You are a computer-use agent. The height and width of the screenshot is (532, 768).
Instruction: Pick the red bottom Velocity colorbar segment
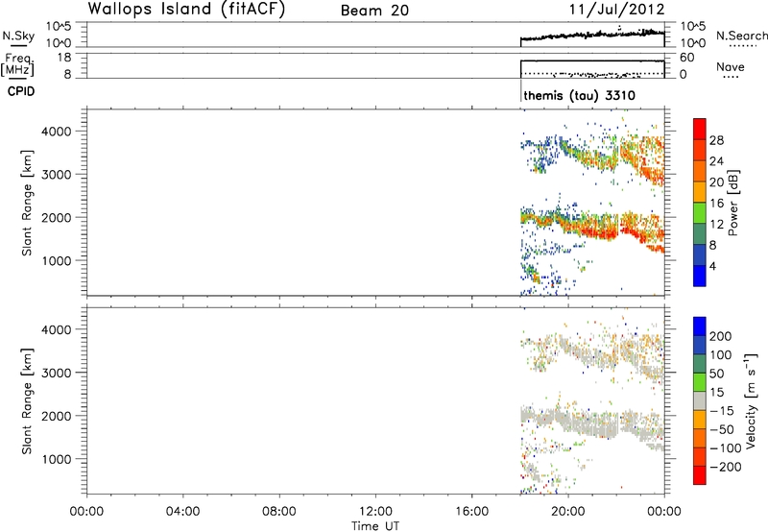tap(700, 475)
